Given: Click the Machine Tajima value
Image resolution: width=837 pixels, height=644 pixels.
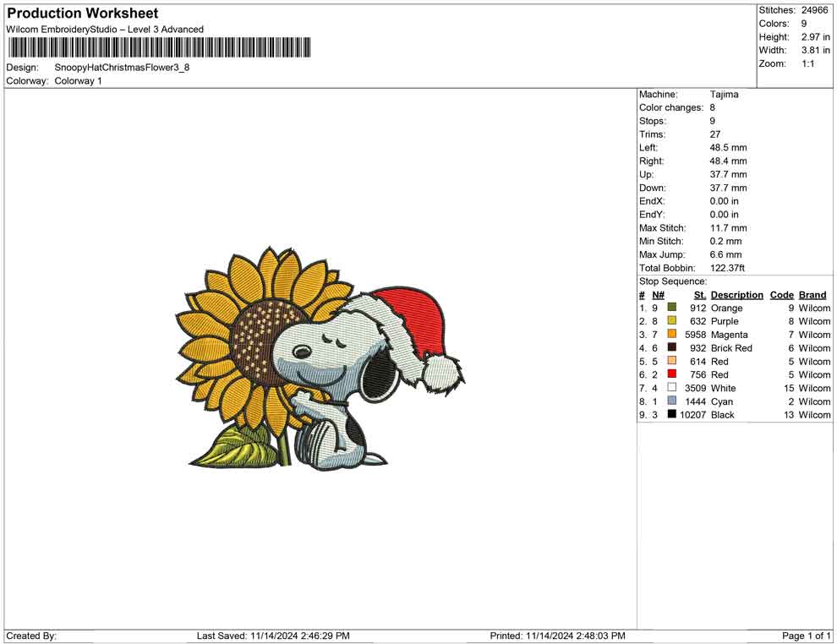Looking at the screenshot, I should (725, 94).
